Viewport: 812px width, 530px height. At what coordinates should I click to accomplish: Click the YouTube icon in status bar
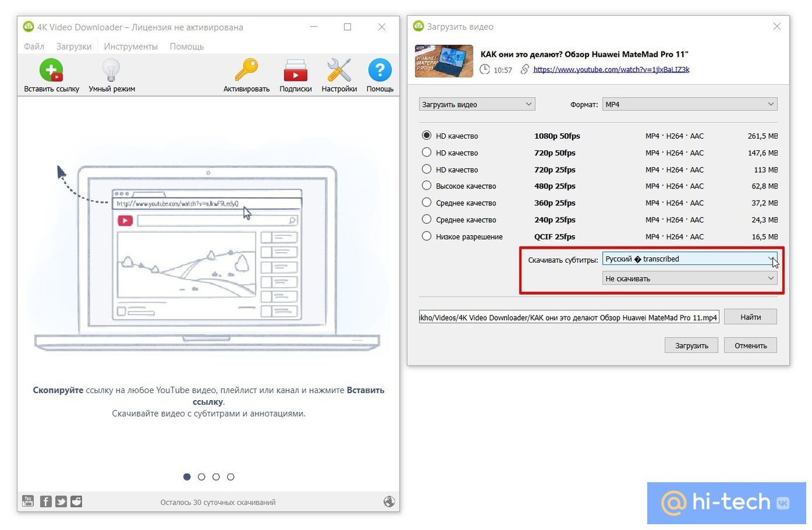pyautogui.click(x=28, y=501)
